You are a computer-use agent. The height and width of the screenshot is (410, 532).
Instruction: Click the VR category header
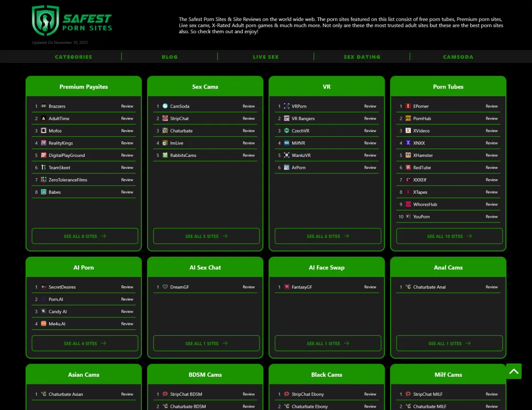click(327, 87)
